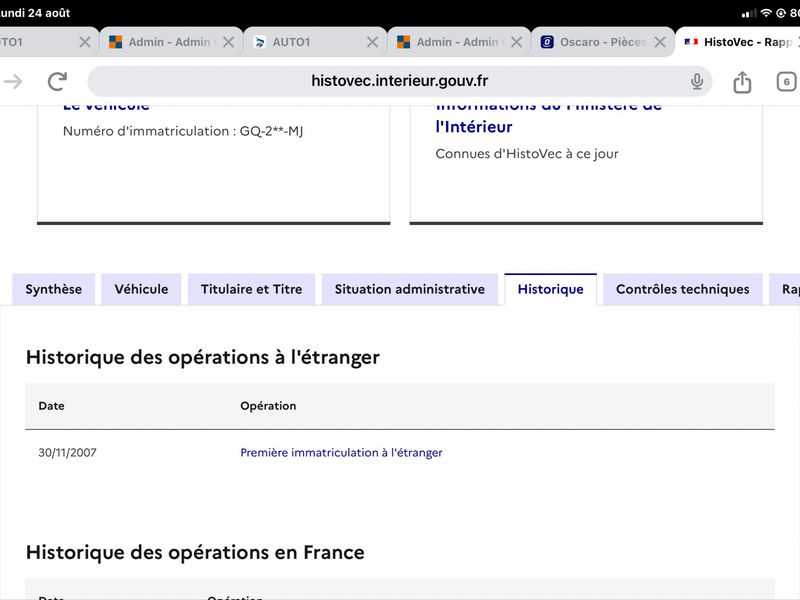The image size is (800, 600).
Task: Click the Opération column header in the étranger table
Action: click(x=268, y=406)
